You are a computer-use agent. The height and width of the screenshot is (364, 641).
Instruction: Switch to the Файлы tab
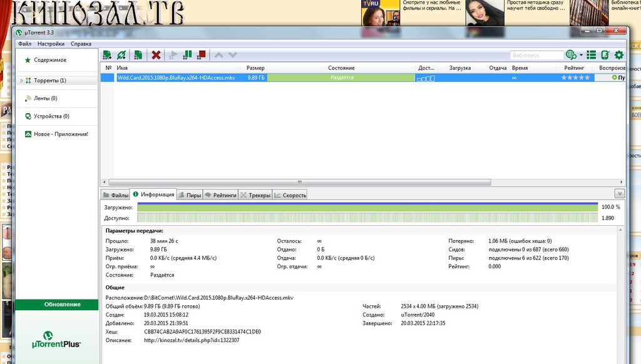pyautogui.click(x=116, y=195)
